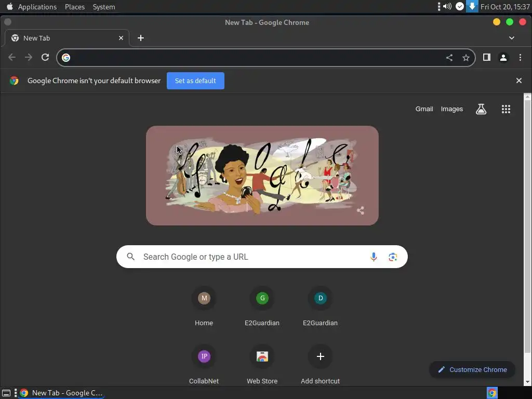
Task: Open the green G E2Guardian shortcut
Action: (x=262, y=307)
